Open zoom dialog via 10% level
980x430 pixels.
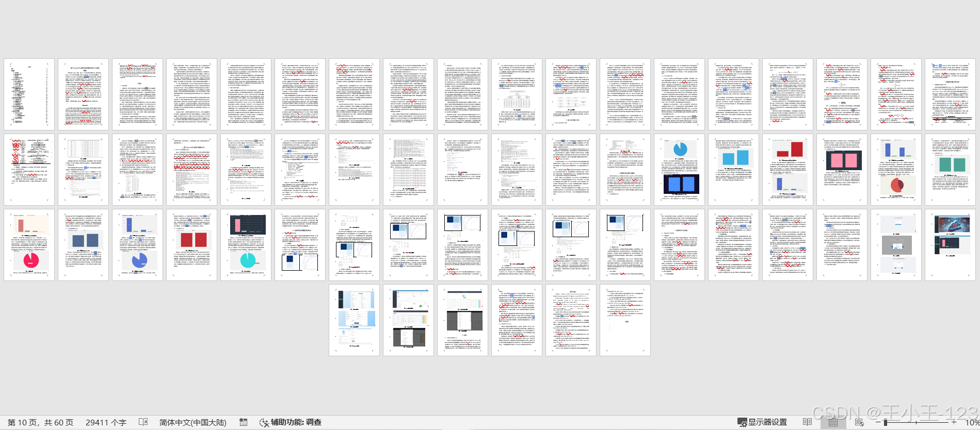tap(972, 422)
